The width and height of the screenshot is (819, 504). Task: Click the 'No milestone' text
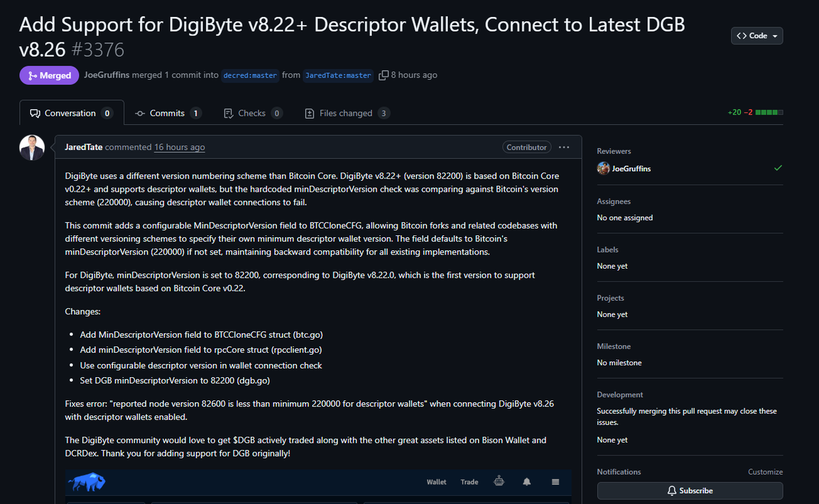[619, 363]
